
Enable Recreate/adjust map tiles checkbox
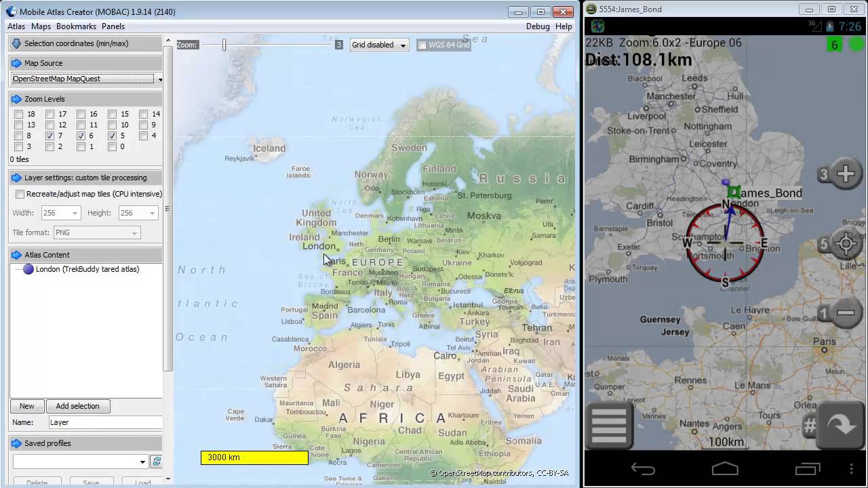tap(20, 194)
